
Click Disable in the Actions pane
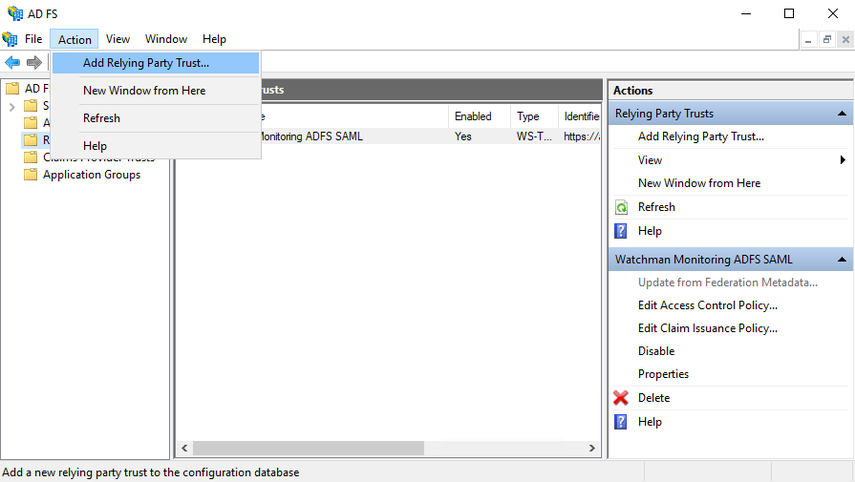click(657, 351)
